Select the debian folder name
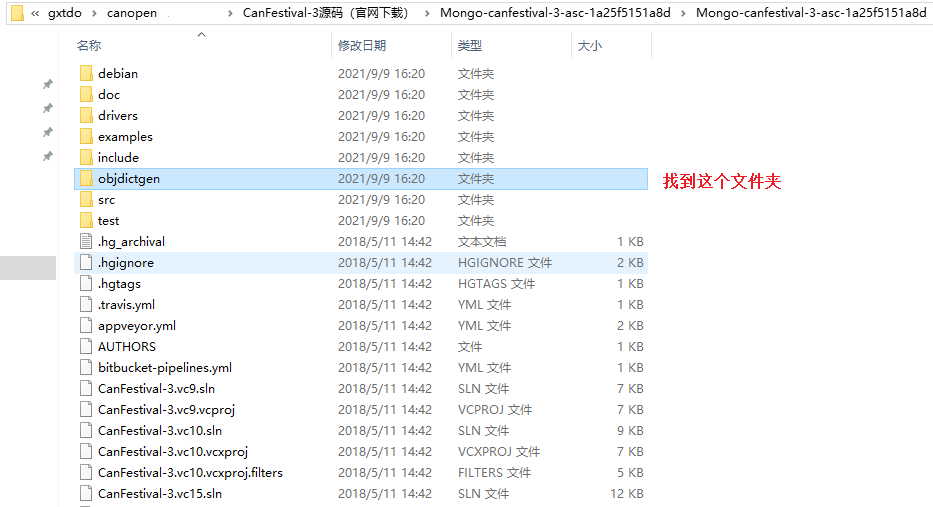Image resolution: width=933 pixels, height=507 pixels. [x=118, y=73]
